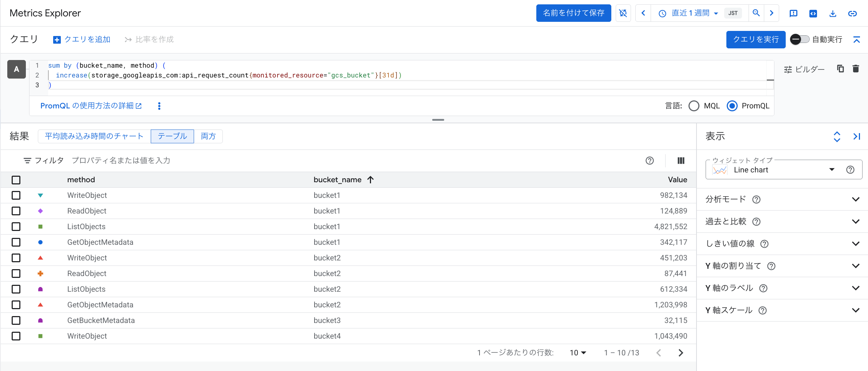868x371 pixels.
Task: Click the クエリを実行 button
Action: click(x=755, y=39)
